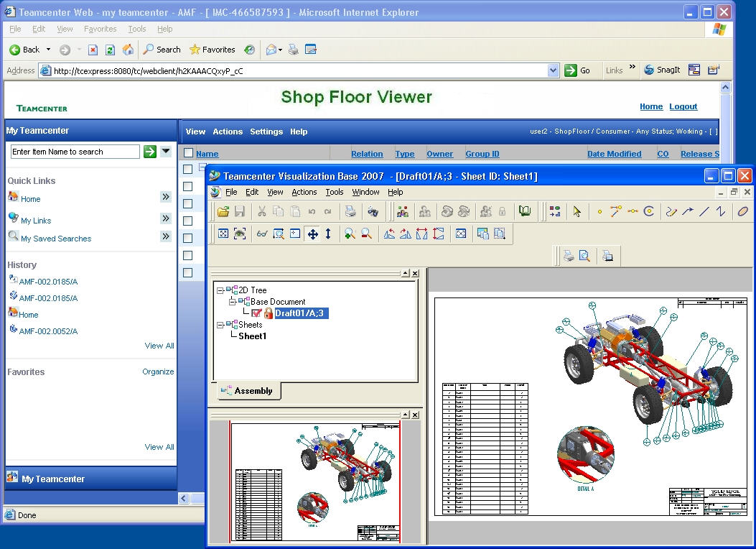Select Sheet1 in the Sheets tree
Screen dimensions: 756x549
(x=252, y=336)
